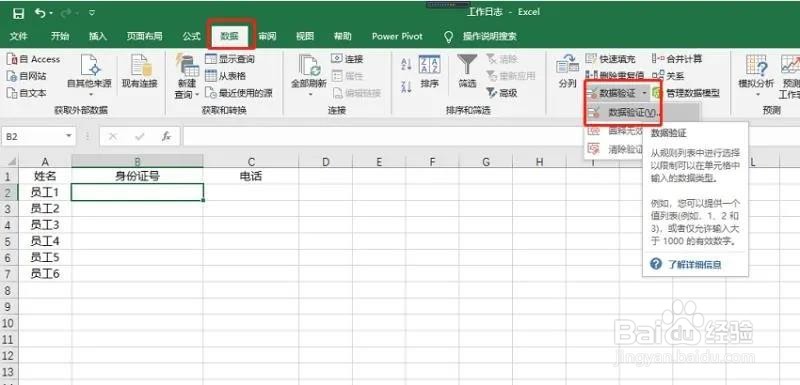The width and height of the screenshot is (800, 385).
Task: Click the 分列 text-to-columns button
Action: click(567, 71)
